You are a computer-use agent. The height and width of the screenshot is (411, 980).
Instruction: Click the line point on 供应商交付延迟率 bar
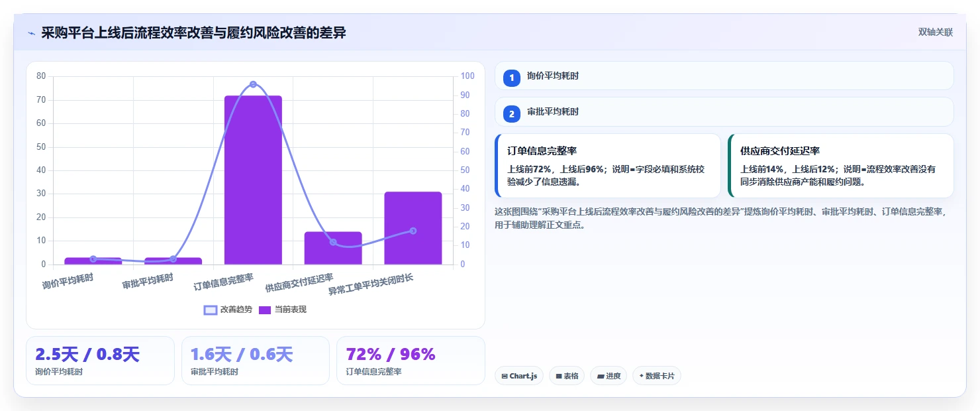(333, 242)
